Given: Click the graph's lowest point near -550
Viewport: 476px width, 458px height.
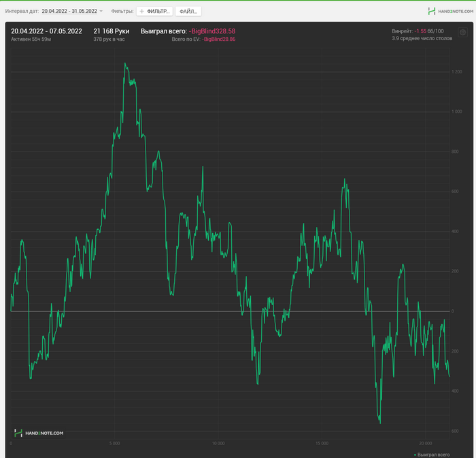Looking at the screenshot, I should 380,423.
